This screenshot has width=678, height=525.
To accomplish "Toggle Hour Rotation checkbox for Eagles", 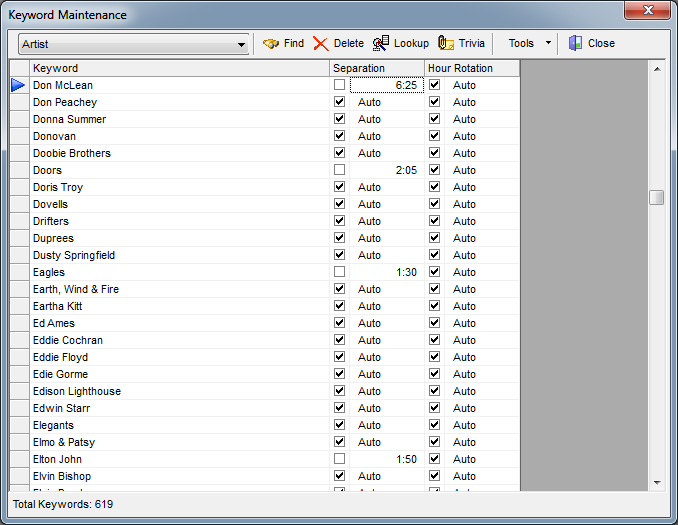I will coord(435,272).
